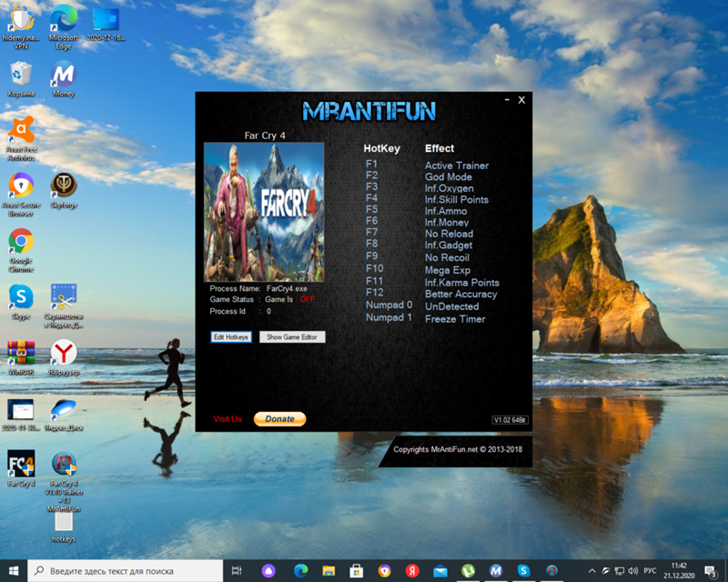Select the No Reload effect text

pos(450,234)
